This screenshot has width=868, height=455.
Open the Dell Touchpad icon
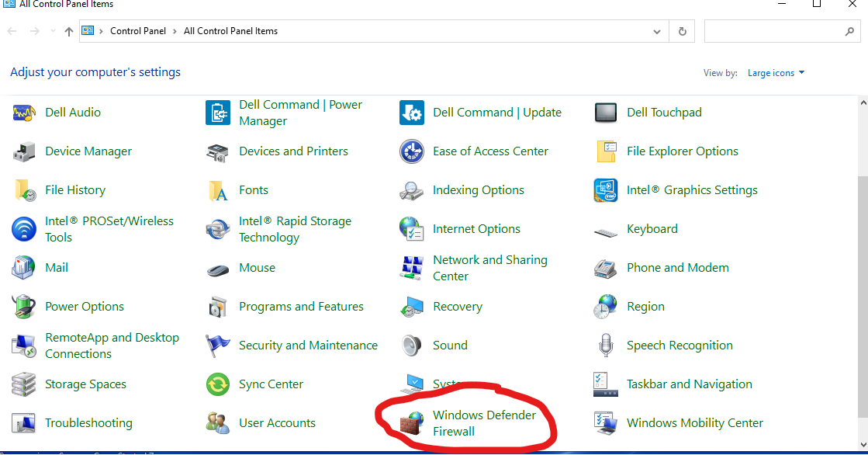(606, 113)
